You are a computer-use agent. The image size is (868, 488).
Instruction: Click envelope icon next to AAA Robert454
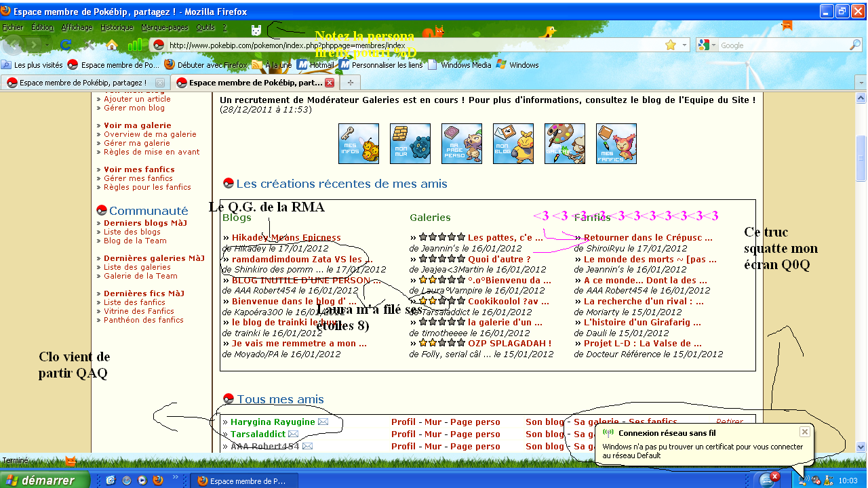[307, 446]
